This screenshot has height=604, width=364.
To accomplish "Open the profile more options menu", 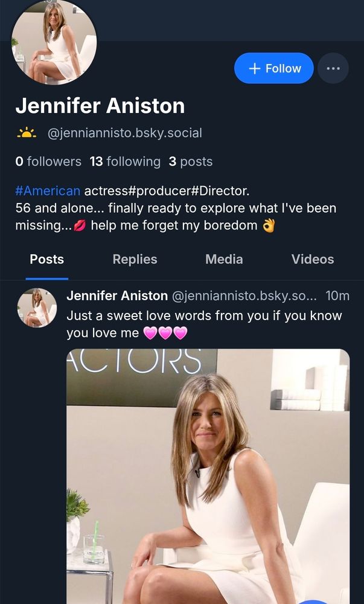I will 333,68.
